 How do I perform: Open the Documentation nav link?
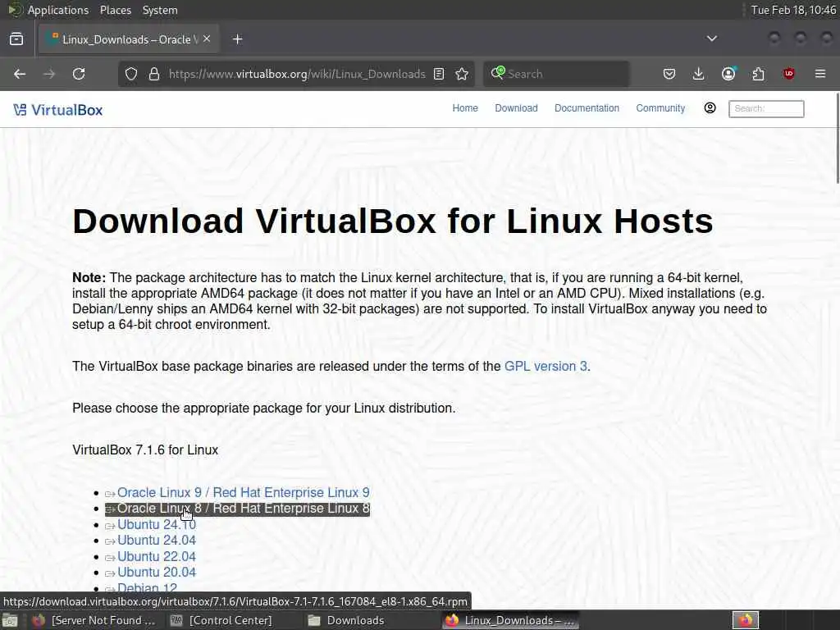coord(587,108)
